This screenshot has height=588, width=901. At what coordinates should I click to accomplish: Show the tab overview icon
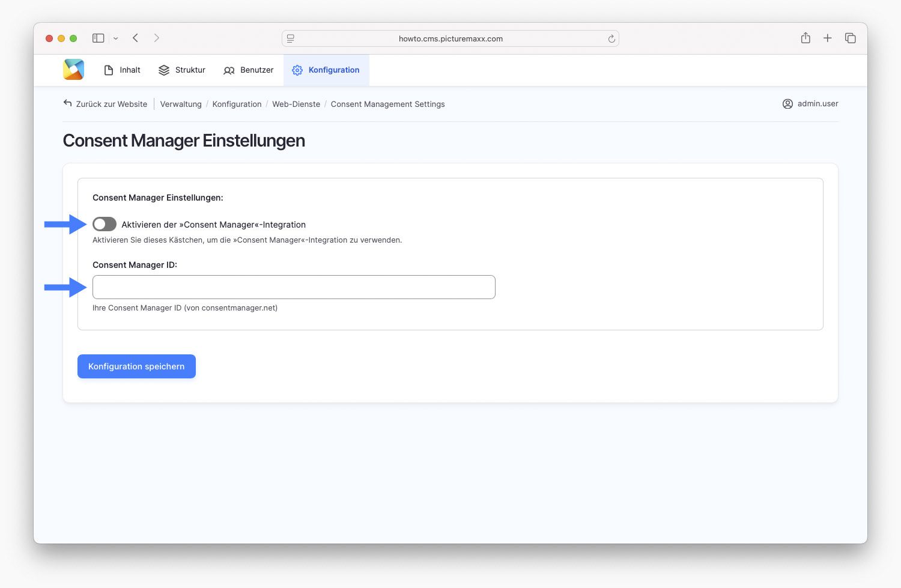(850, 38)
